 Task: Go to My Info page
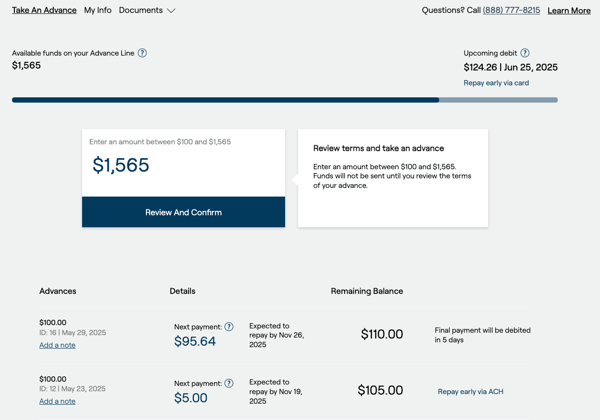(98, 10)
